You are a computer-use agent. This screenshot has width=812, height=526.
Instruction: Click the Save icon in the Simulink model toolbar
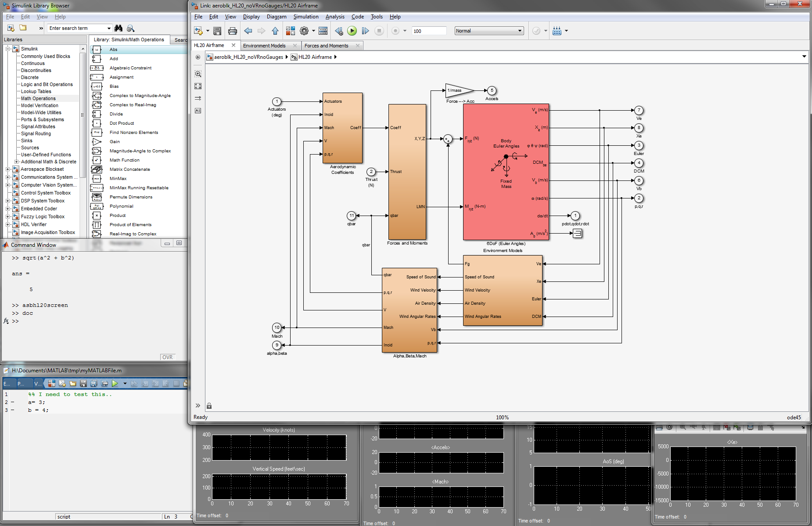(217, 31)
